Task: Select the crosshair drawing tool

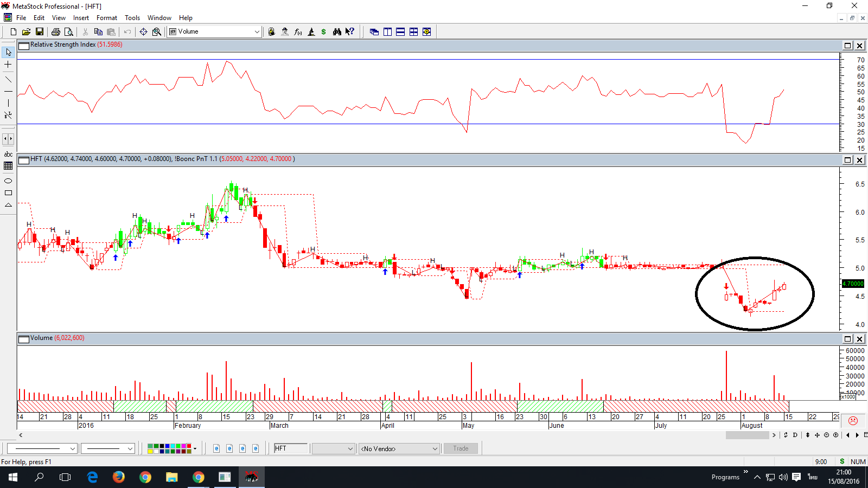Action: [8, 65]
